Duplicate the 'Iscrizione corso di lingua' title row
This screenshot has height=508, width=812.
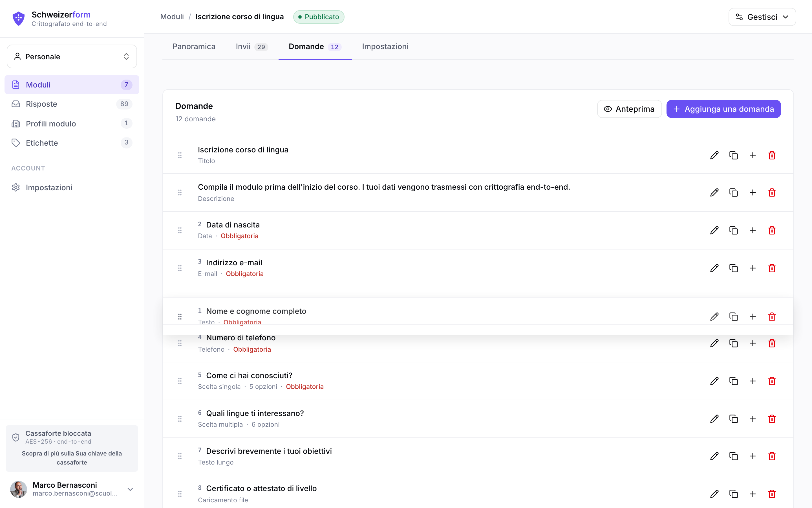coord(734,155)
